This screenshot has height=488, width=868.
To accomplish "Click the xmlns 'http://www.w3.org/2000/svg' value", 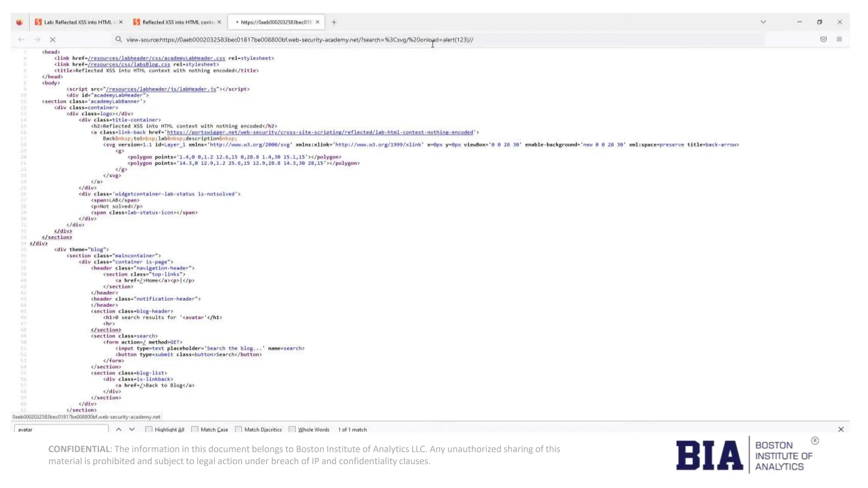I will 250,144.
